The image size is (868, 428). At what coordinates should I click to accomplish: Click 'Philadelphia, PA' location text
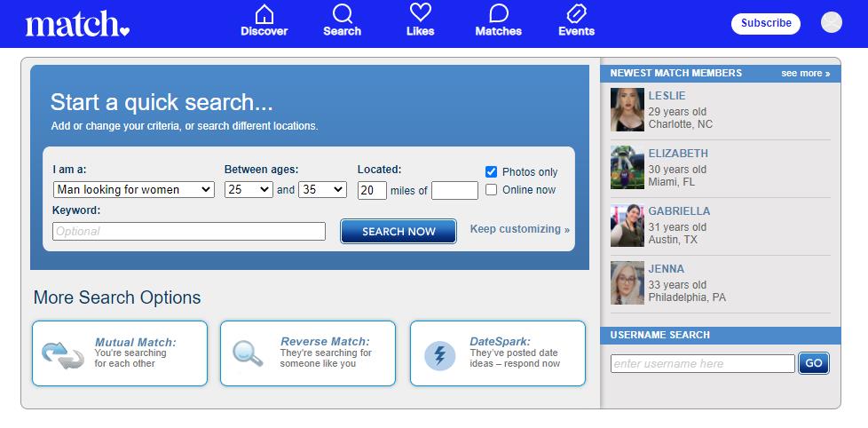[x=687, y=297]
